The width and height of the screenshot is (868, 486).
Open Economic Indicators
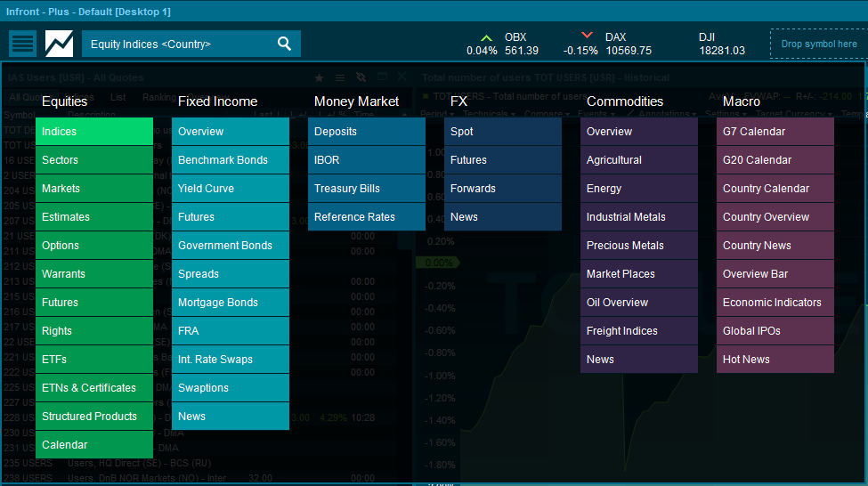(775, 303)
